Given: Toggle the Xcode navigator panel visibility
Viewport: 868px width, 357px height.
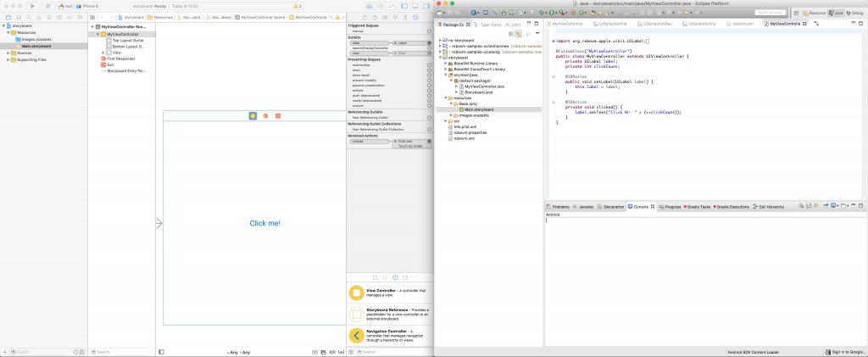Looking at the screenshot, I should click(x=404, y=6).
